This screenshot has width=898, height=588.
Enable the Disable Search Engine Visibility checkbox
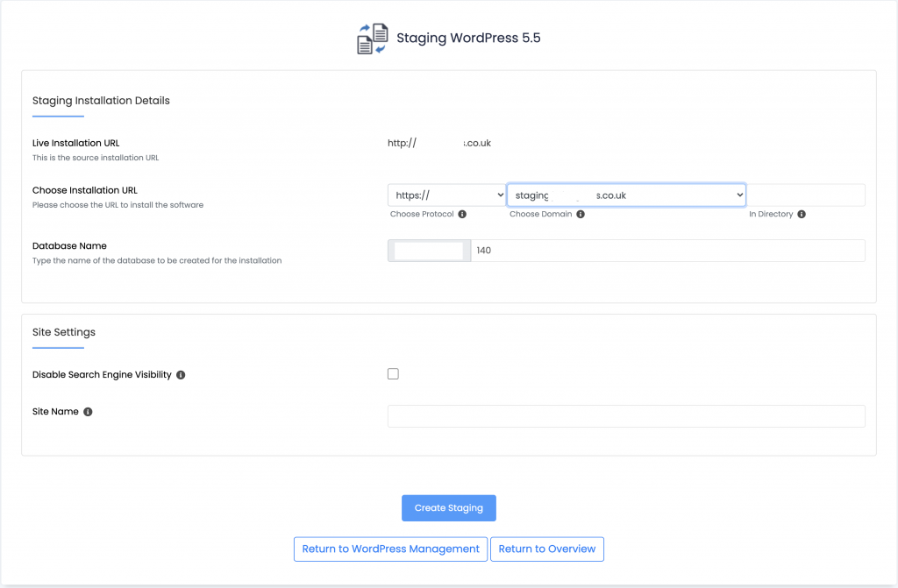(393, 373)
